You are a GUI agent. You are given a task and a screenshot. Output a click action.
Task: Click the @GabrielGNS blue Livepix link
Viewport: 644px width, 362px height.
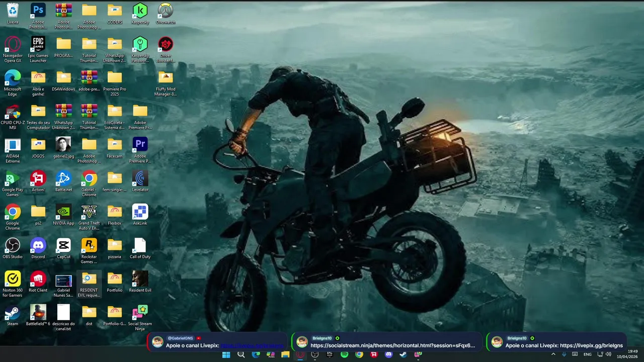(x=252, y=345)
